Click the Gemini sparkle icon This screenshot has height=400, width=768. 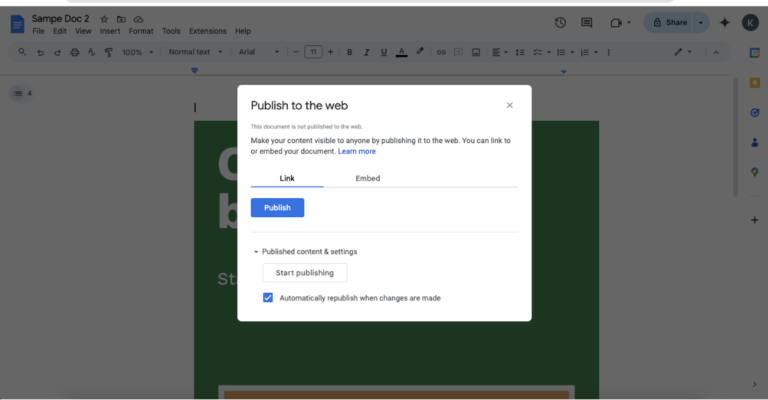724,22
